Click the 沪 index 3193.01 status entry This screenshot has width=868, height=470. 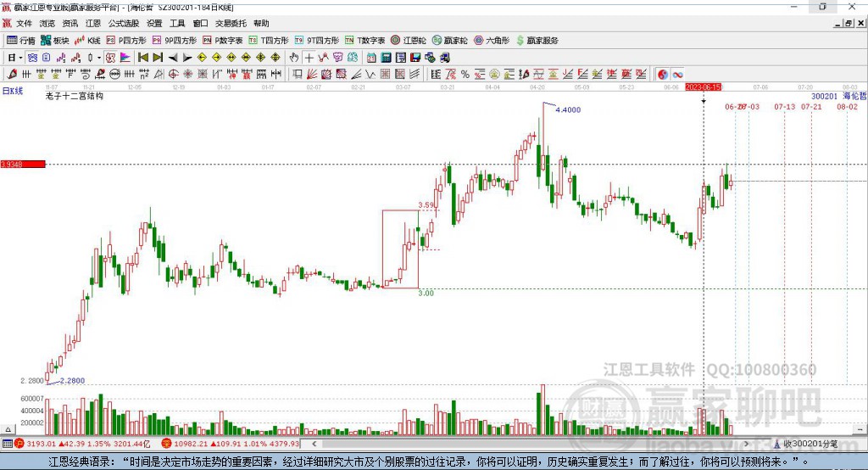tap(82, 444)
